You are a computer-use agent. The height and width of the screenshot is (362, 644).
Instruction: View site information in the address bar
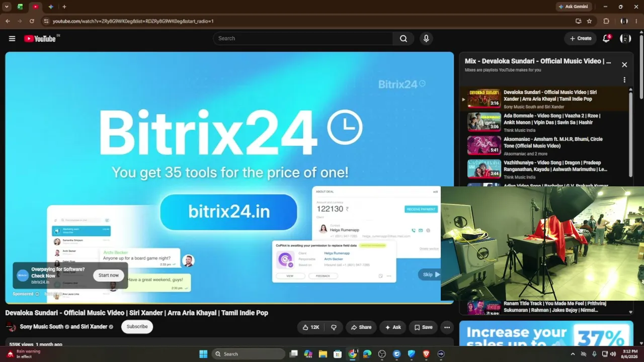[x=46, y=21]
